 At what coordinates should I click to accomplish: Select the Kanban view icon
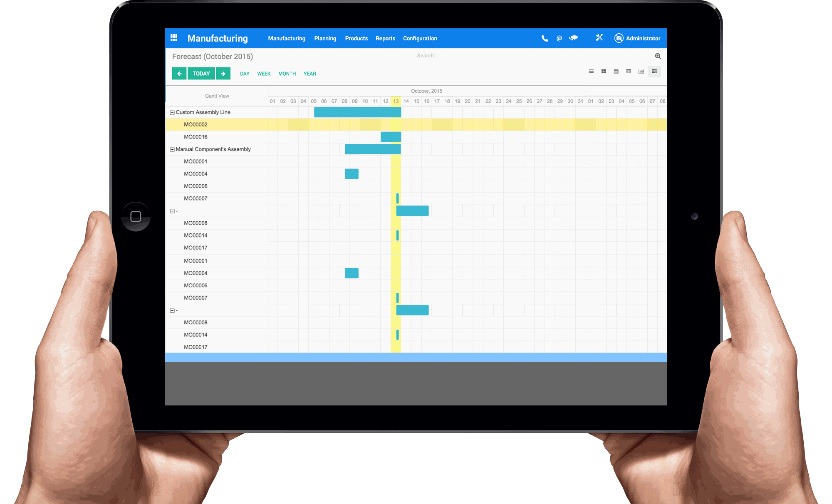pos(603,72)
